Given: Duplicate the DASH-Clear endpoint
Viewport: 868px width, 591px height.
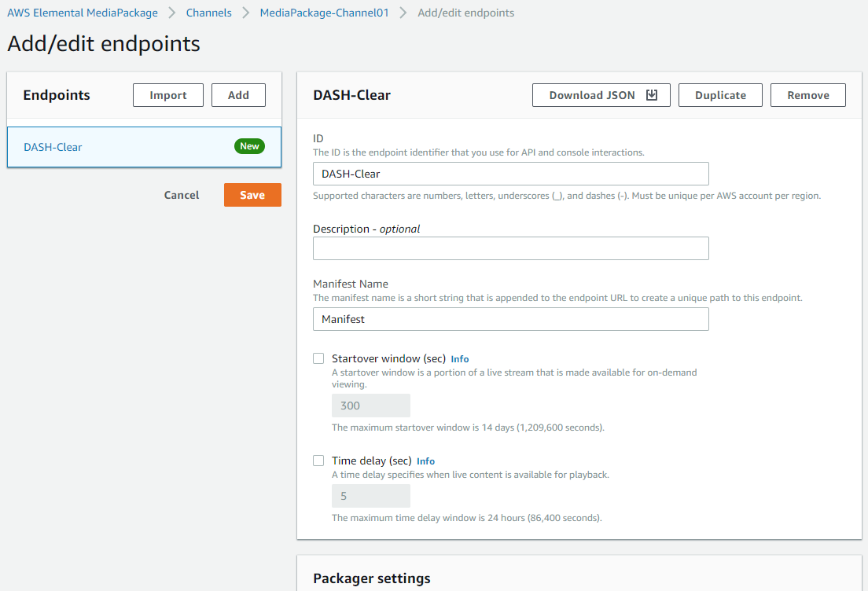Looking at the screenshot, I should point(720,94).
